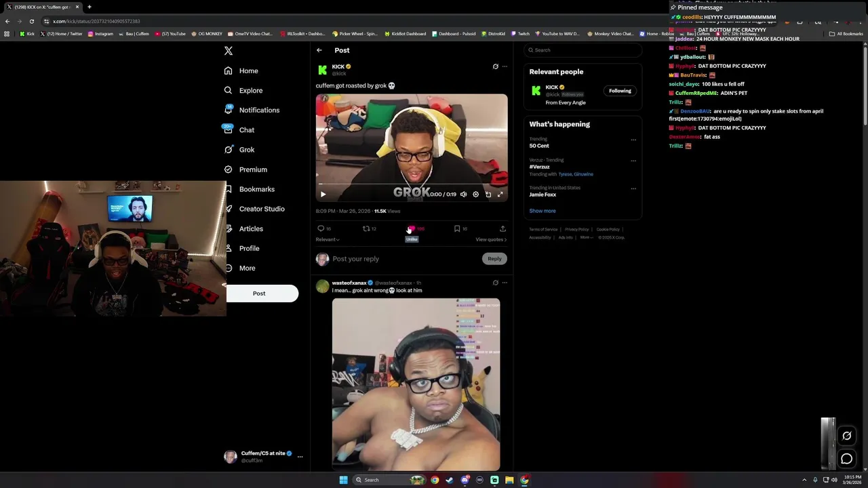The height and width of the screenshot is (488, 868).
Task: Click the wasteofxanax username
Action: click(349, 283)
